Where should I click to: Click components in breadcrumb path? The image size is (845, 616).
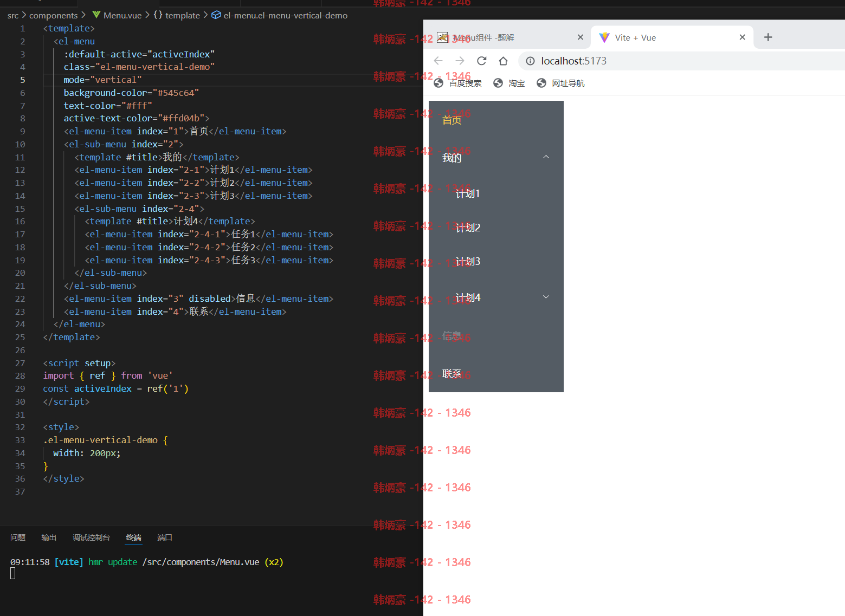tap(54, 15)
